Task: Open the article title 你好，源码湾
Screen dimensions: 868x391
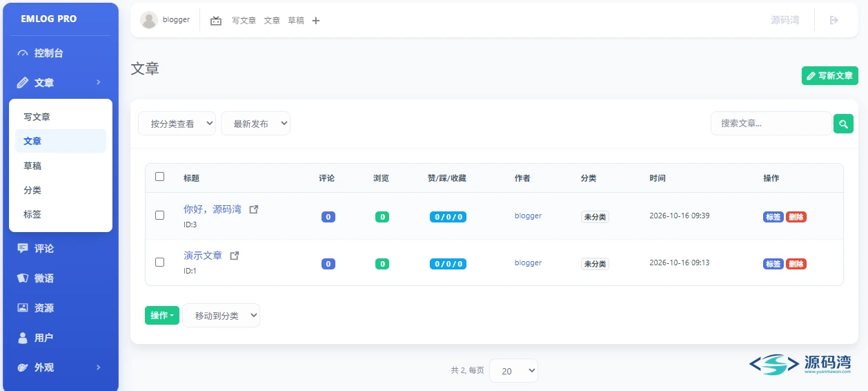Action: pos(213,209)
